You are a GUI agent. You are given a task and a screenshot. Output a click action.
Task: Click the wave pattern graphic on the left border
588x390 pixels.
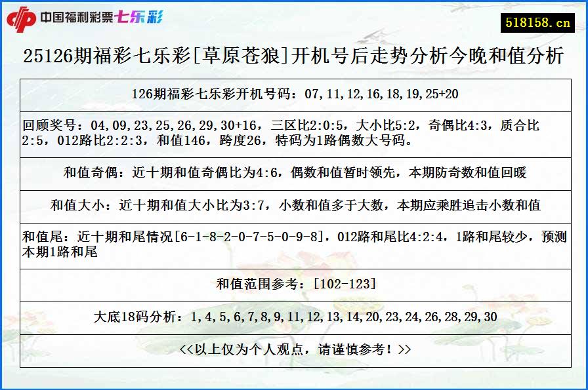[x=10, y=197]
